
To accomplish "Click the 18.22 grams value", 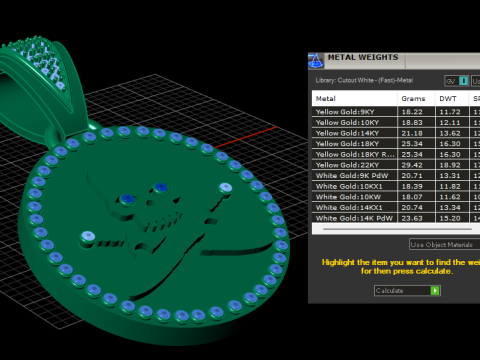I will [412, 112].
